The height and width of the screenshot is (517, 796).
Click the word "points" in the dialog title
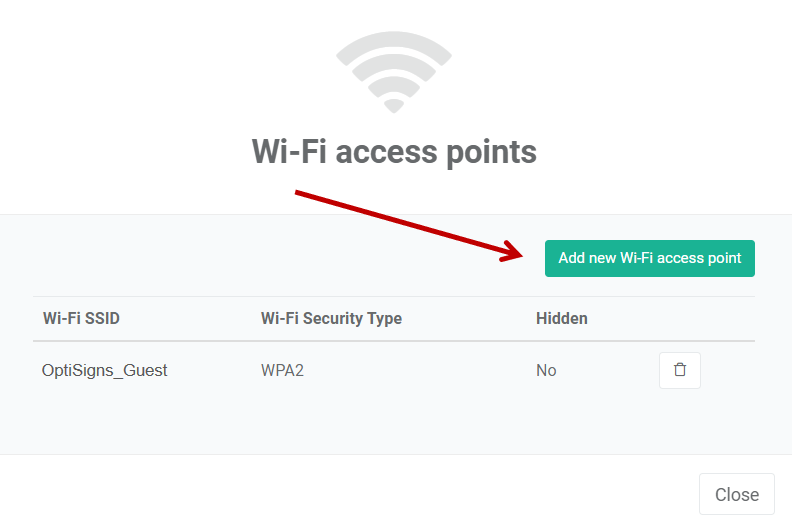pos(491,152)
